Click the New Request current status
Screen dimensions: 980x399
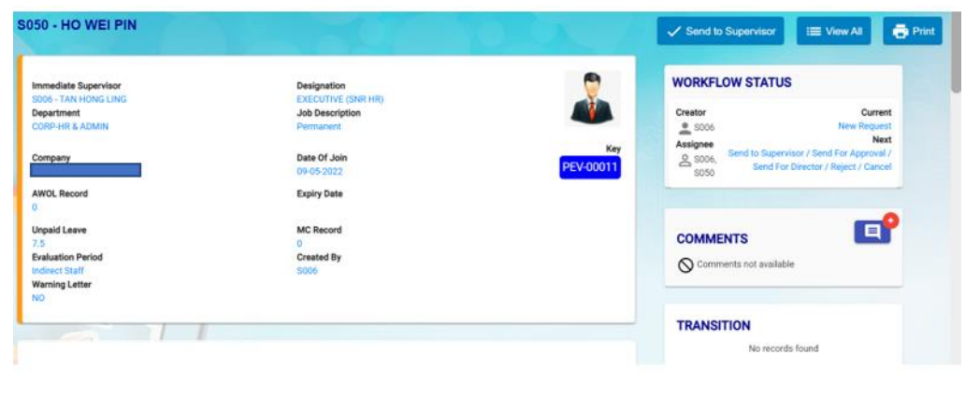tap(864, 126)
